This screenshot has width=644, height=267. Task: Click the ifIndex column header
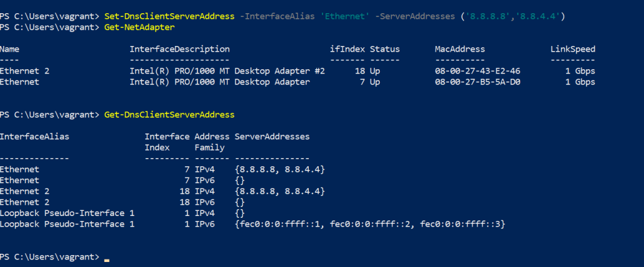pyautogui.click(x=347, y=49)
